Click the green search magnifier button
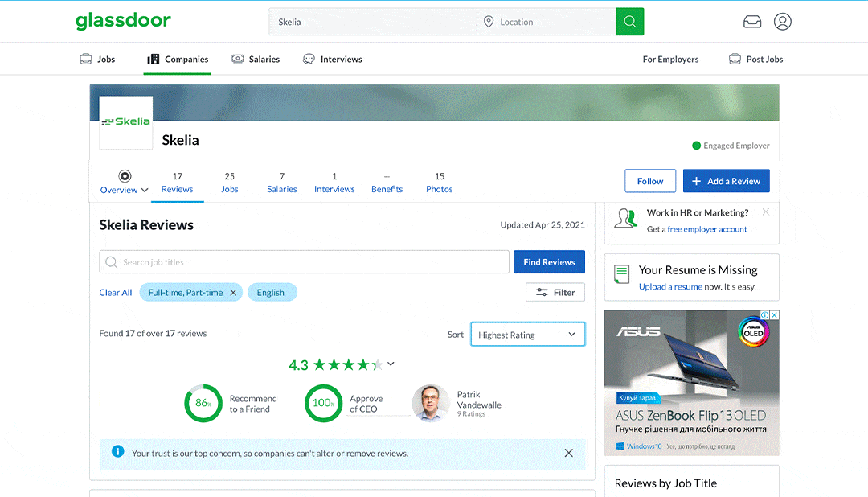Image resolution: width=868 pixels, height=497 pixels. pyautogui.click(x=629, y=22)
